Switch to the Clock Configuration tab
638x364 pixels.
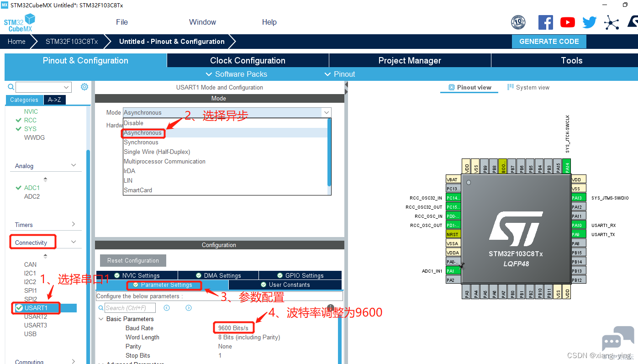pyautogui.click(x=248, y=61)
